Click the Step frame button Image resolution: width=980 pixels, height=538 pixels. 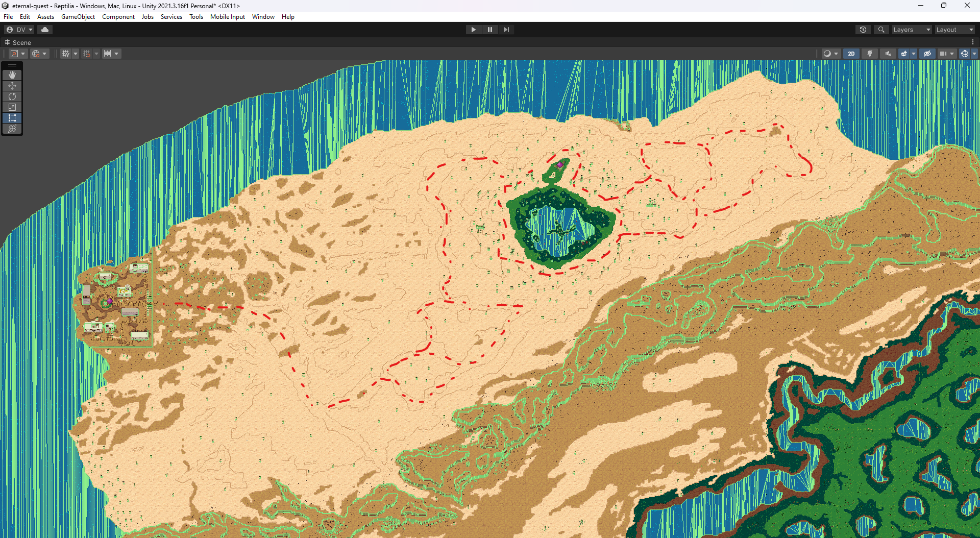[x=506, y=30]
